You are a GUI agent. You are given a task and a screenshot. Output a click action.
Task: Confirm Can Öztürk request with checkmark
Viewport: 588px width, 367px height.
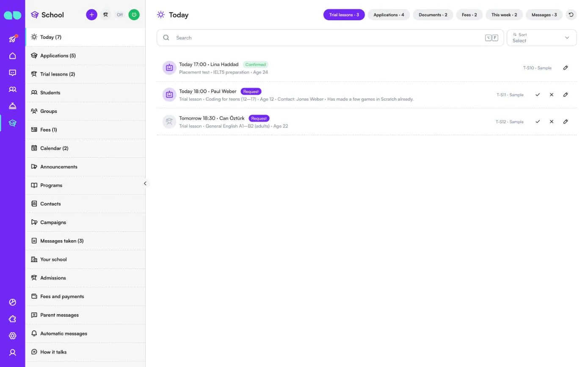[x=538, y=122]
